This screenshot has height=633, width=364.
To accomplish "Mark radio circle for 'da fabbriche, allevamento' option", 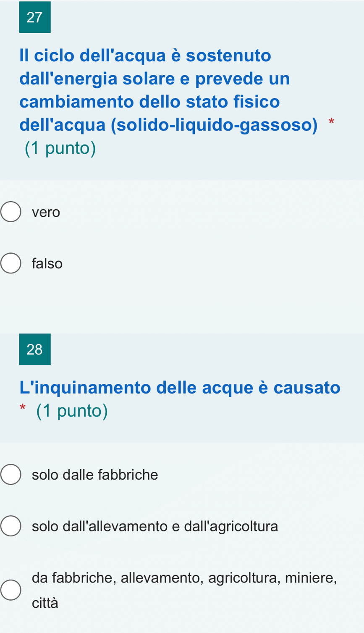I will pyautogui.click(x=10, y=590).
